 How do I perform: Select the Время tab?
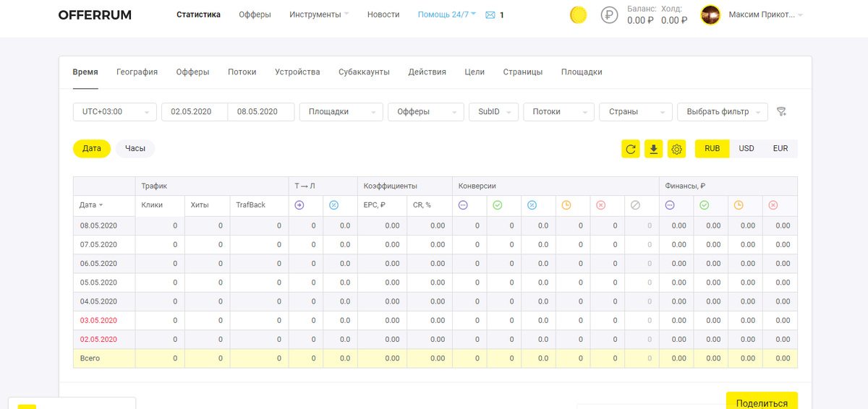85,72
